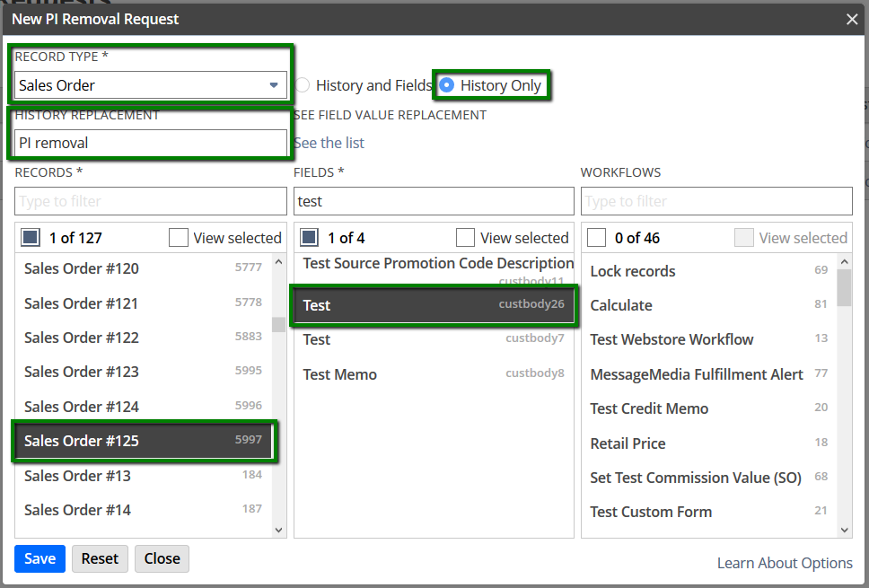The image size is (869, 588).
Task: Select Sales Order #120 record
Action: click(143, 268)
